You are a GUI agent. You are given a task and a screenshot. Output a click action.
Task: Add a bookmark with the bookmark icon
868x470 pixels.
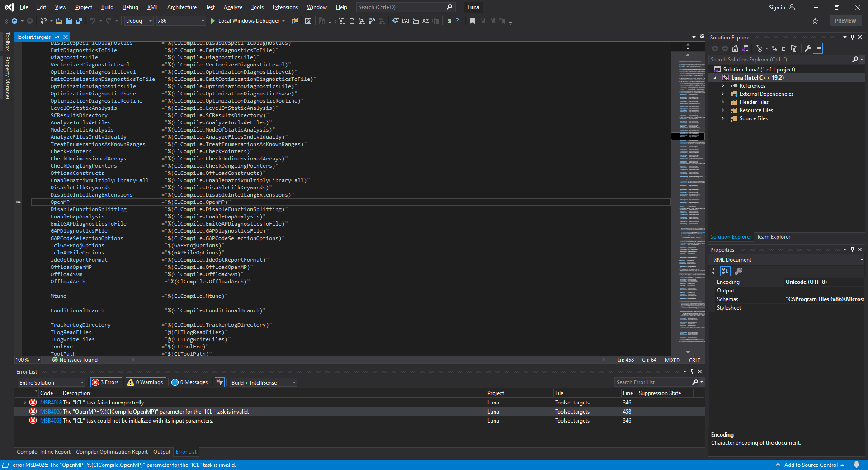point(472,21)
